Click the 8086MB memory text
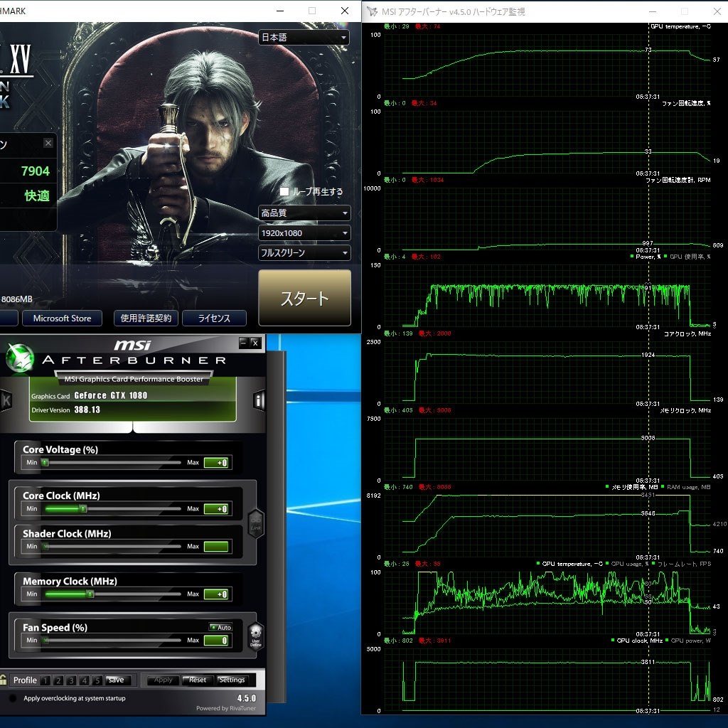Screen dimensions: 728x728 pyautogui.click(x=17, y=299)
